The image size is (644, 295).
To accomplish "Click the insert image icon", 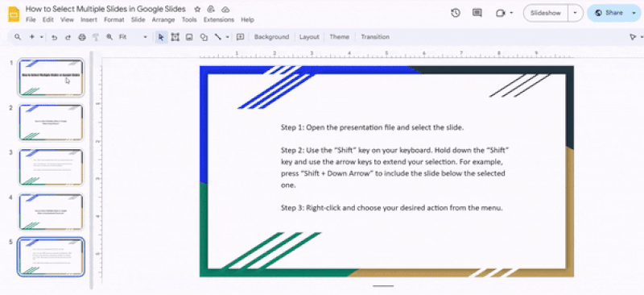I will [189, 37].
